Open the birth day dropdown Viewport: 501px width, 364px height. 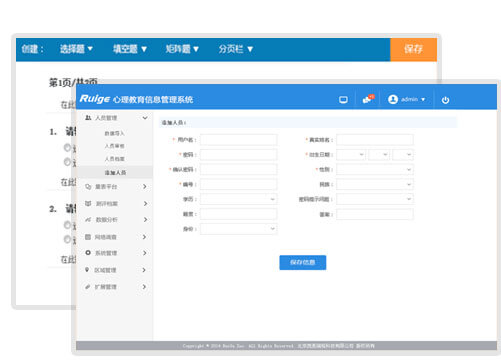403,155
